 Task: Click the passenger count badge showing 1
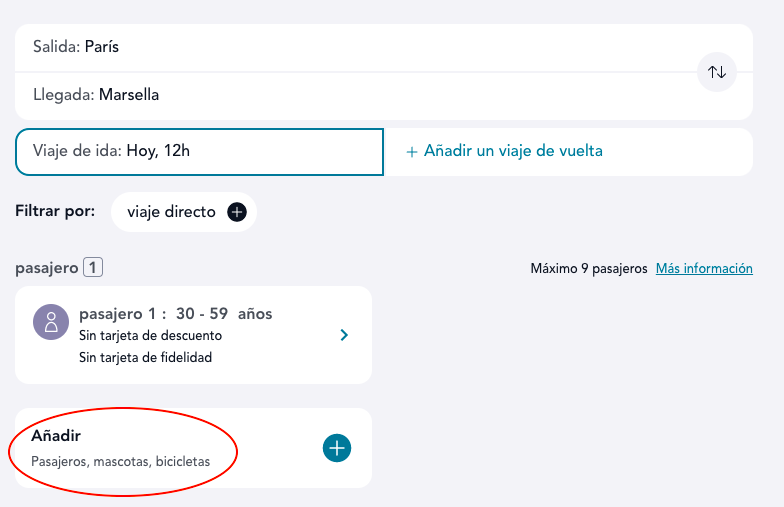click(93, 268)
